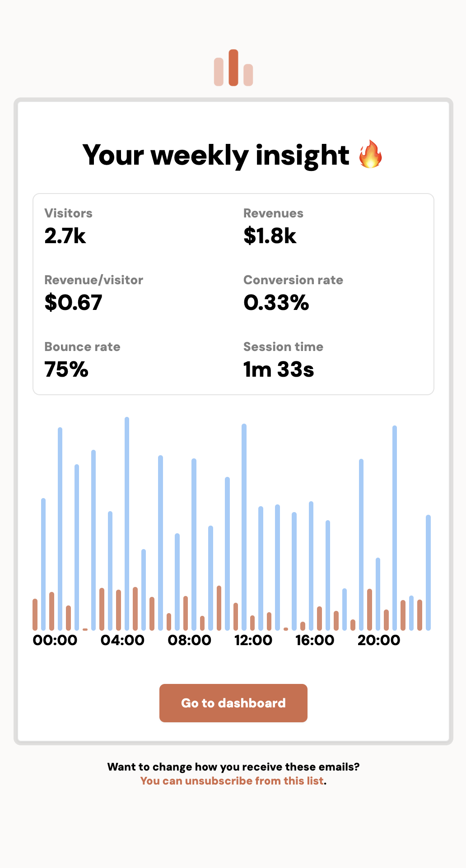Click the 12:00 chart axis label
This screenshot has height=868, width=466.
pos(253,640)
